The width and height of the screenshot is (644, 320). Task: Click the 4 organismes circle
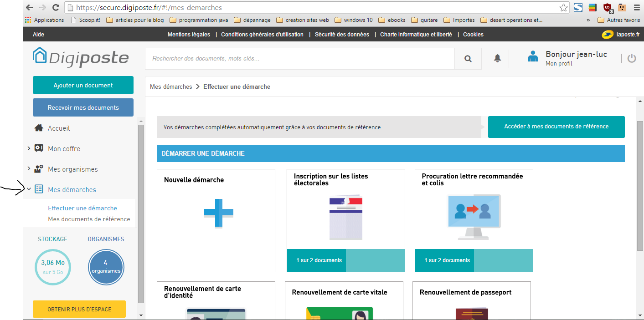[x=106, y=268]
